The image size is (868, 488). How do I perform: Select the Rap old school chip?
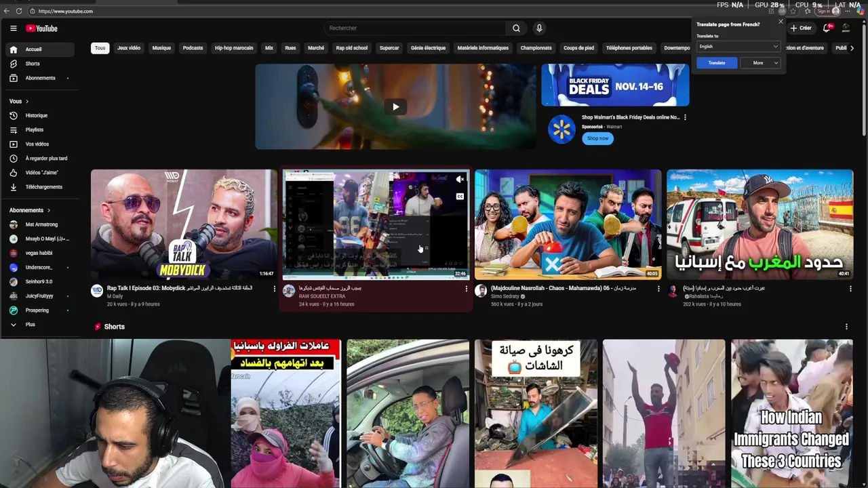point(351,48)
